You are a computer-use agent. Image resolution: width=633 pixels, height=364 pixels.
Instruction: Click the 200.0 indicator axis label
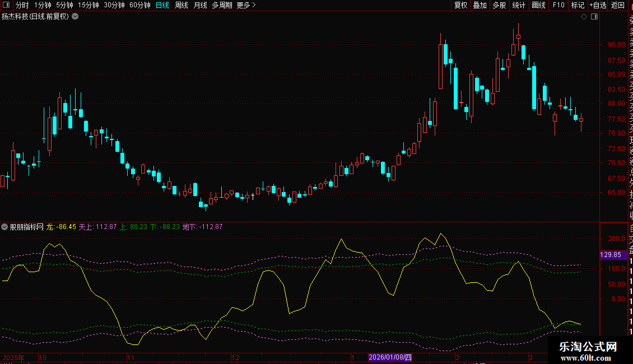[616, 239]
